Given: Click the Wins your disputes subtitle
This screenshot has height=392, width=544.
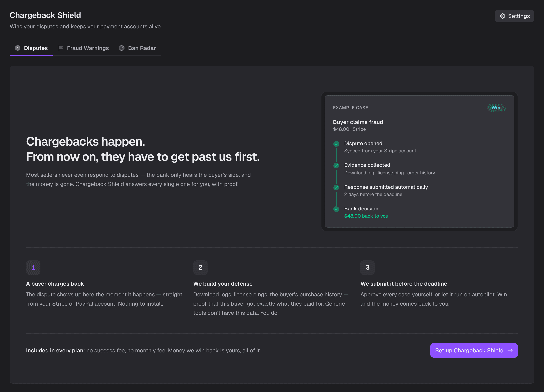Looking at the screenshot, I should 85,26.
